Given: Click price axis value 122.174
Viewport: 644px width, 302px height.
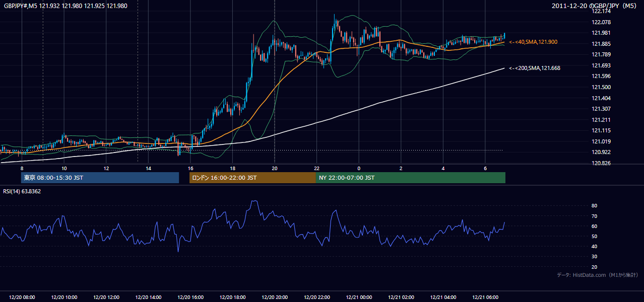Looking at the screenshot, I should pyautogui.click(x=601, y=11).
